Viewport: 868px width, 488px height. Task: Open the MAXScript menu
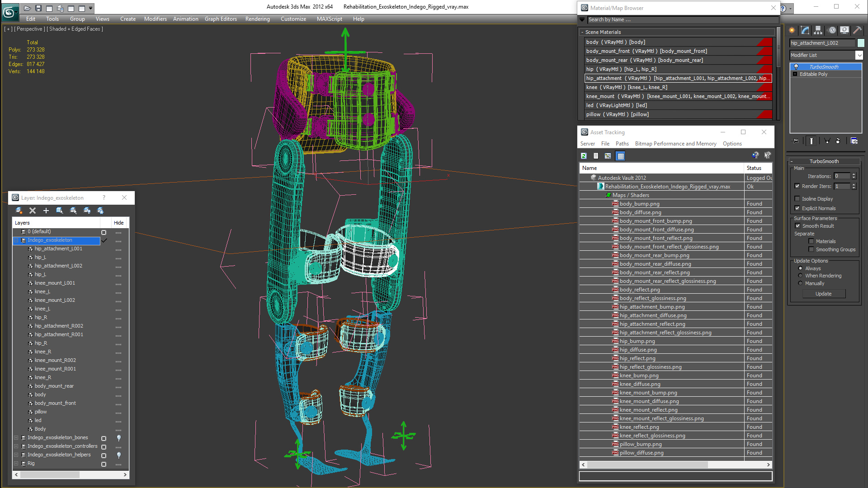(329, 19)
